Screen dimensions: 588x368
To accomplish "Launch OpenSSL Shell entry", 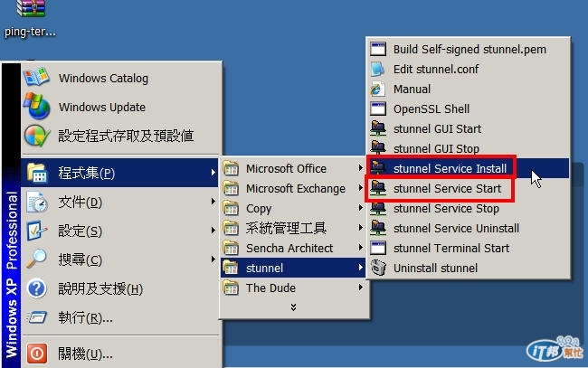I will pos(468,109).
